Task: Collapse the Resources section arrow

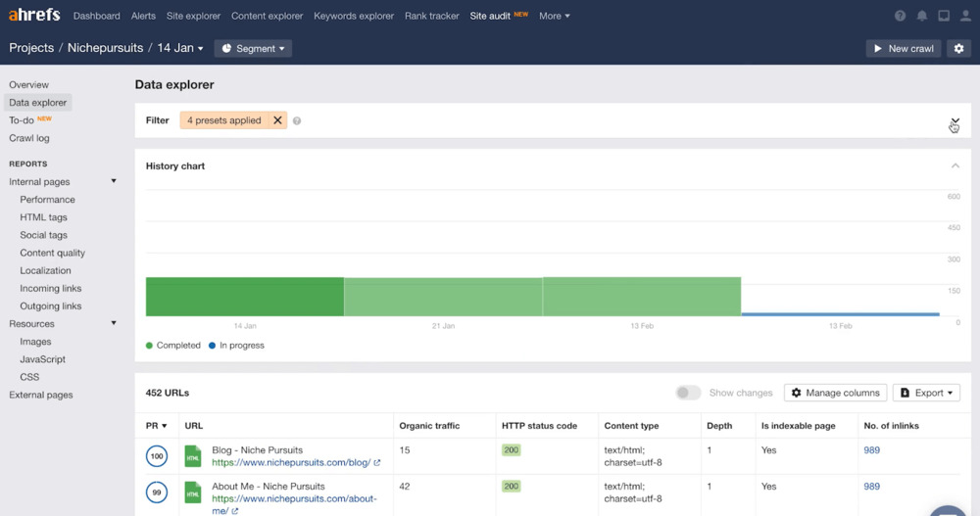Action: coord(114,323)
